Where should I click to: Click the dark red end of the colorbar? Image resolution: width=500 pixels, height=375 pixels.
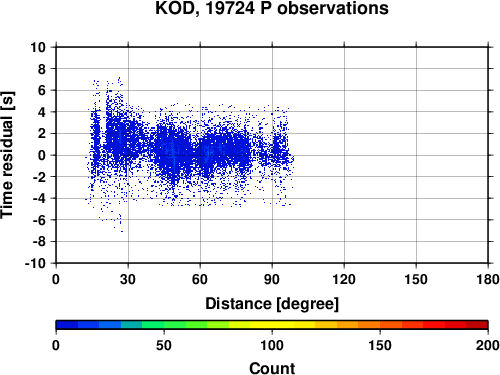point(477,325)
